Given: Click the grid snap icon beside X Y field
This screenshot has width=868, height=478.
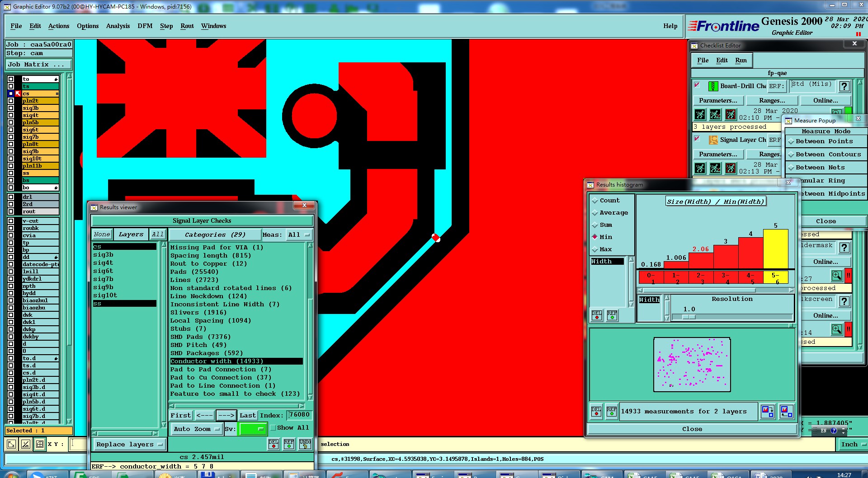Looking at the screenshot, I should click(40, 444).
